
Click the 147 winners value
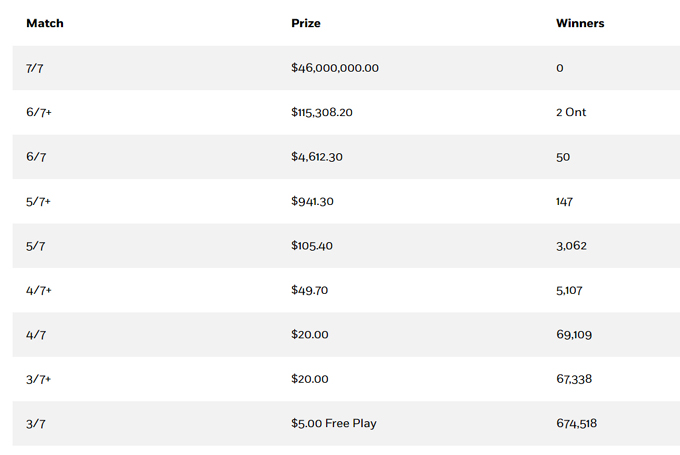[564, 201]
